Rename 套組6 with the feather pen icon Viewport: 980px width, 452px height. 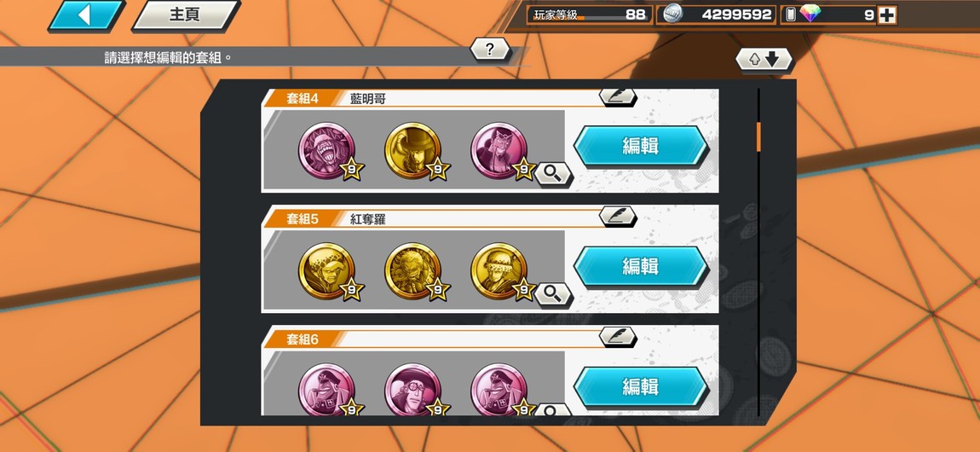point(618,336)
